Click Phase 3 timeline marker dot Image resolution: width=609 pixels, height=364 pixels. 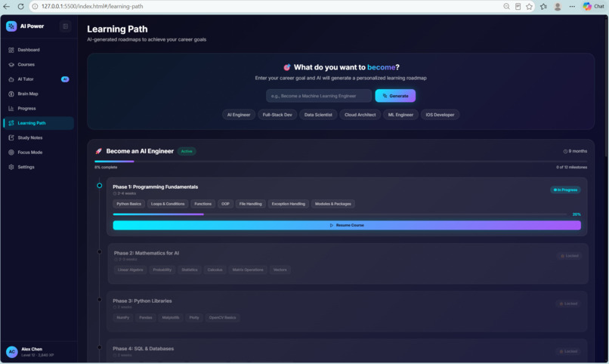(100, 300)
